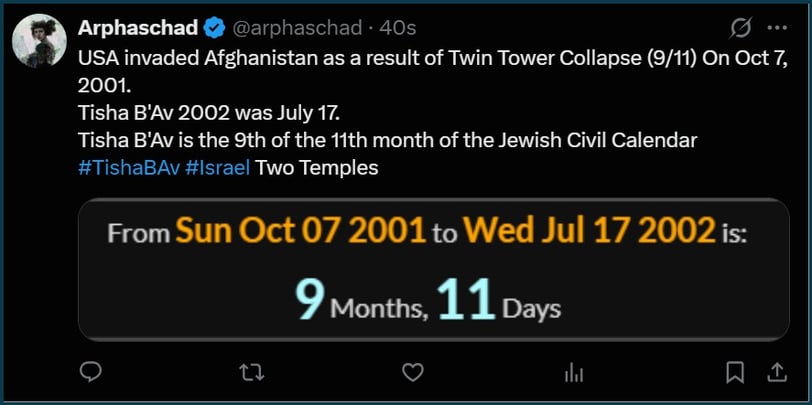Open the @arphaschad handle link
Screen dimensions: 812x405
(x=295, y=28)
